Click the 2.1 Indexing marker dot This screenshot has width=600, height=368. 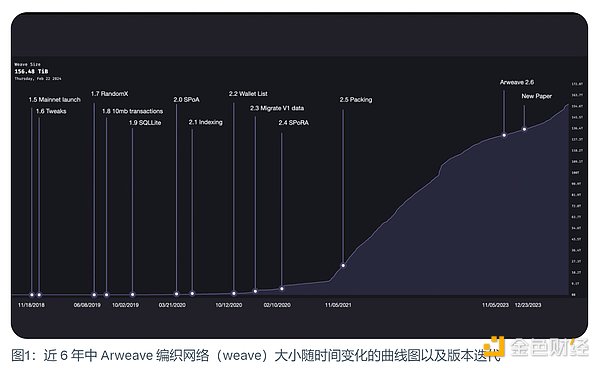click(x=192, y=293)
